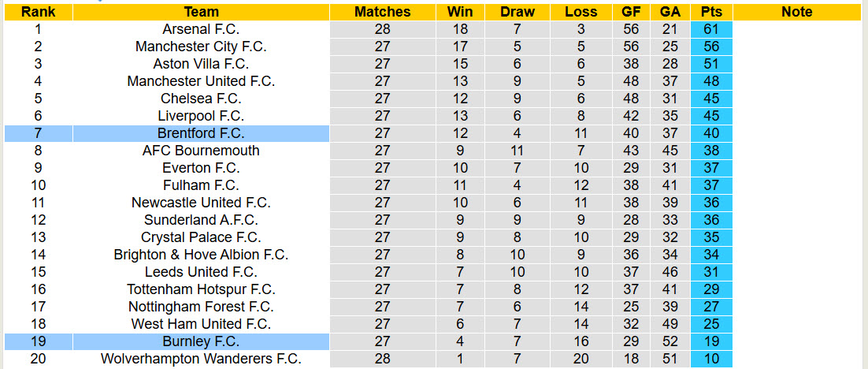The width and height of the screenshot is (868, 369).
Task: Sort by the Matches column header
Action: point(382,12)
